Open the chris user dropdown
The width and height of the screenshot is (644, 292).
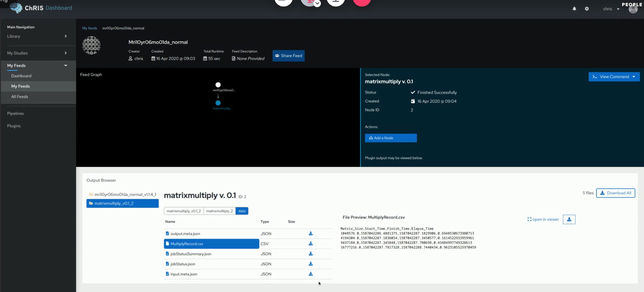click(611, 9)
